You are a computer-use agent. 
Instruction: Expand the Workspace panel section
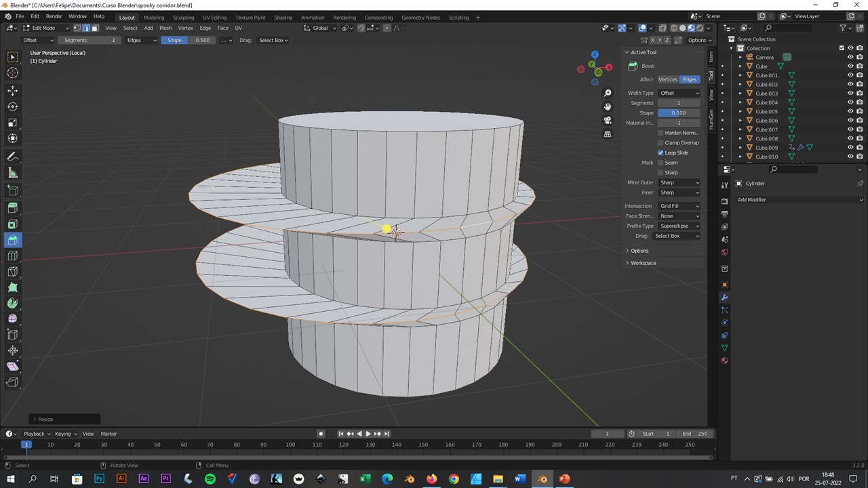click(x=643, y=263)
